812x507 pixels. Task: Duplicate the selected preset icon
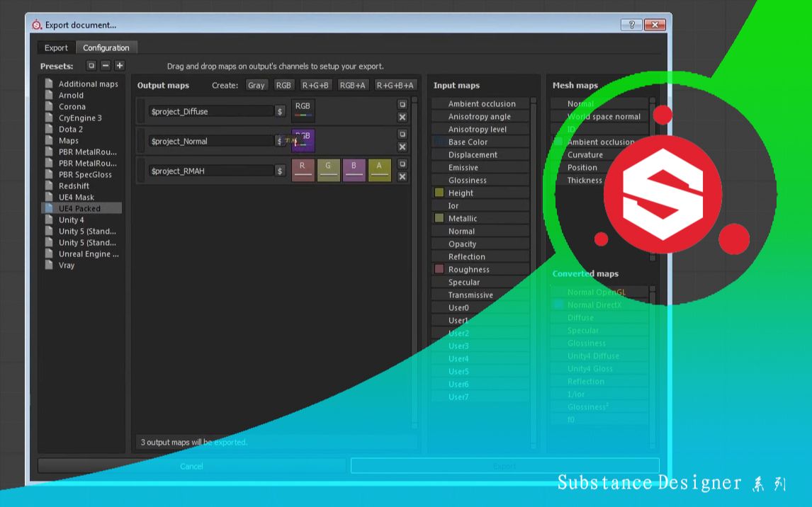pyautogui.click(x=91, y=66)
